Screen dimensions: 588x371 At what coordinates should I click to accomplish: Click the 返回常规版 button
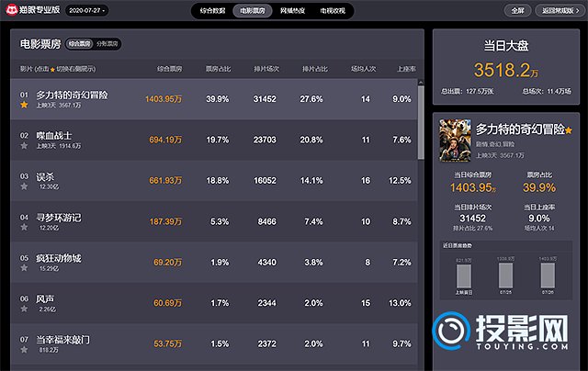pyautogui.click(x=560, y=10)
